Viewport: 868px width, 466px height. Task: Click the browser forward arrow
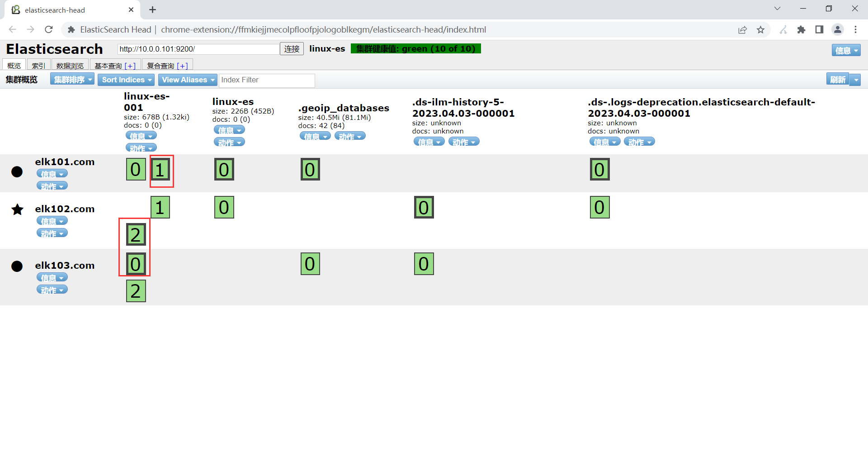(31, 29)
